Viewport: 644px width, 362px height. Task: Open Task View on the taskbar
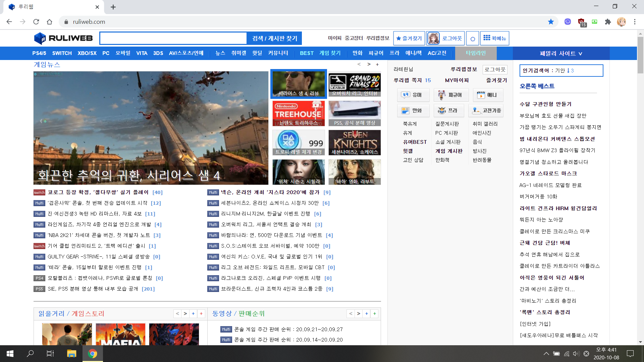50,354
